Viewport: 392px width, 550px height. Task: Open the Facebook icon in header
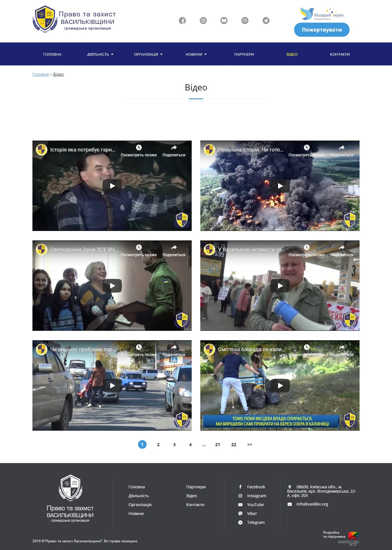(x=182, y=21)
